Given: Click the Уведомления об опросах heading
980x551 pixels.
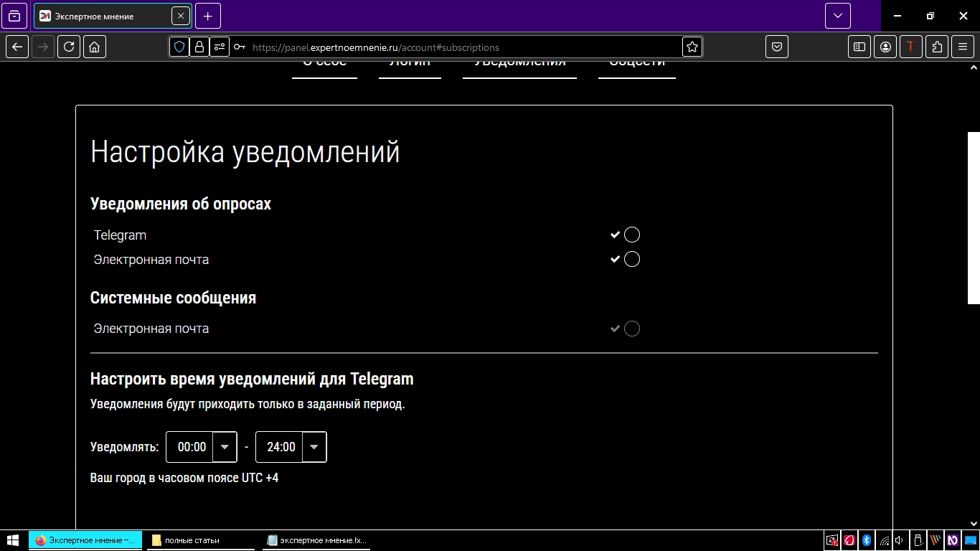Looking at the screenshot, I should pos(181,204).
